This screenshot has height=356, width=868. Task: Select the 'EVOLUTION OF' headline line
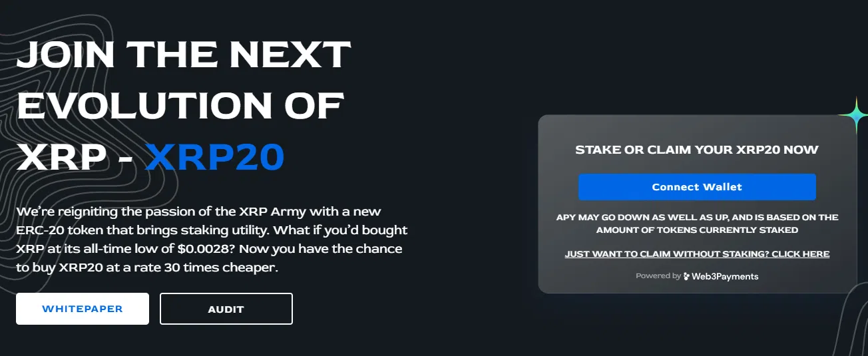(x=180, y=106)
